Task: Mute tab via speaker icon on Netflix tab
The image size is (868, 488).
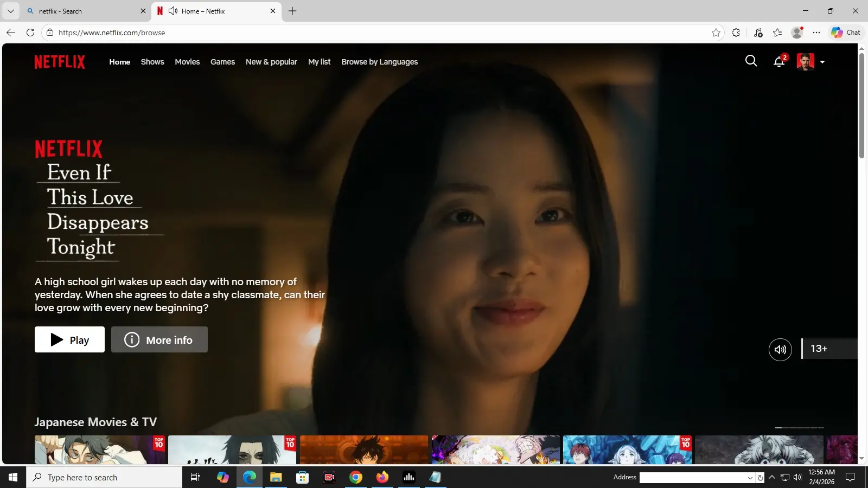Action: point(173,11)
